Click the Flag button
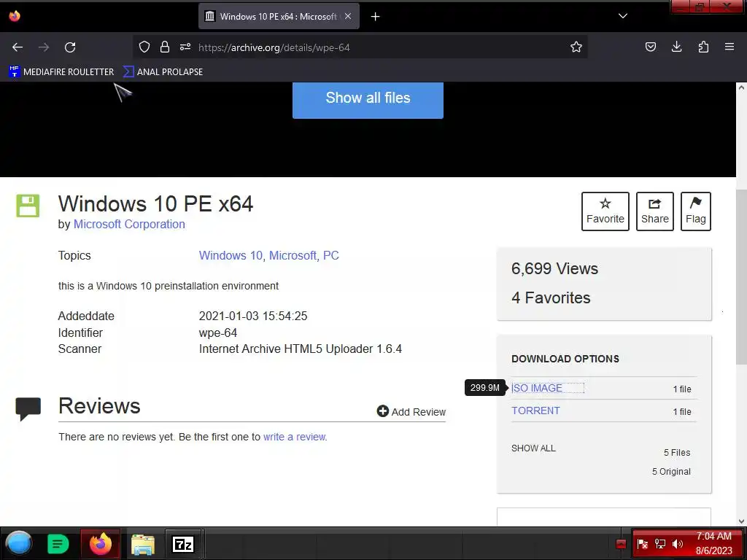 click(x=695, y=211)
